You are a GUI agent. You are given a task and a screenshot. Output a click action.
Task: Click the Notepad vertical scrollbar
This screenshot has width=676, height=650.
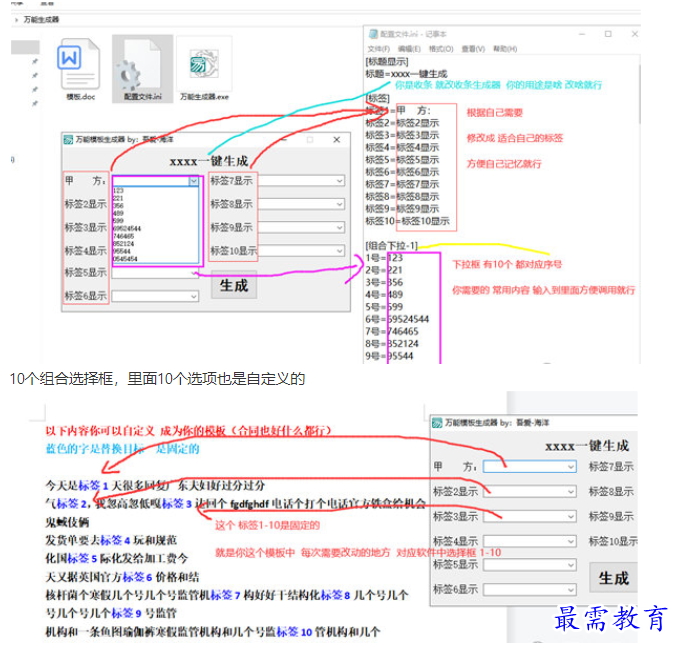point(639,95)
